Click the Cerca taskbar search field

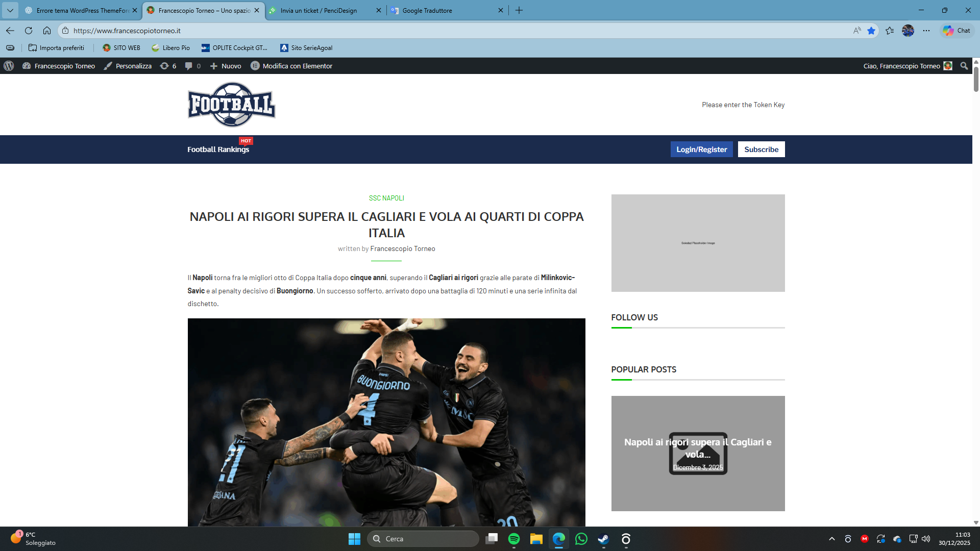(423, 539)
